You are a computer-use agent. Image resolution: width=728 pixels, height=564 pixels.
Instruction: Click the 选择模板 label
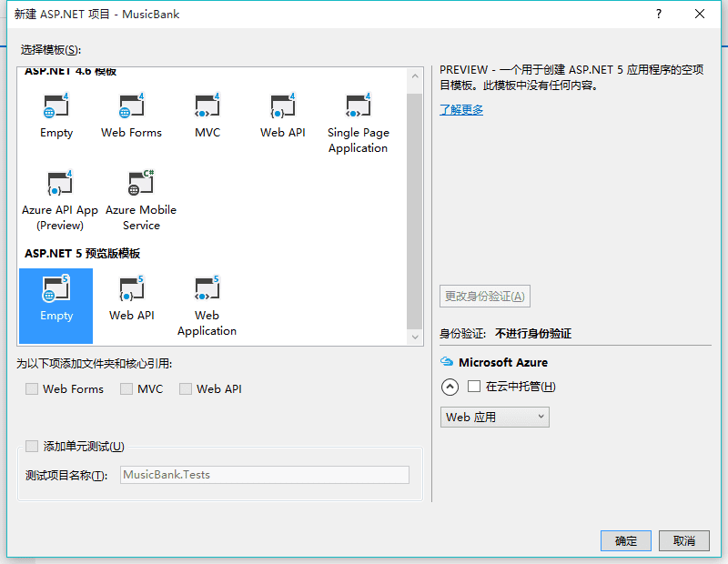click(51, 50)
